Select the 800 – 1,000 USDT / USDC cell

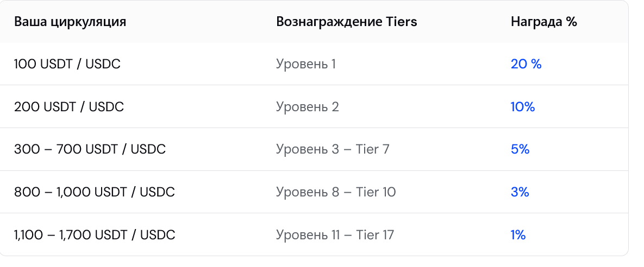click(95, 192)
